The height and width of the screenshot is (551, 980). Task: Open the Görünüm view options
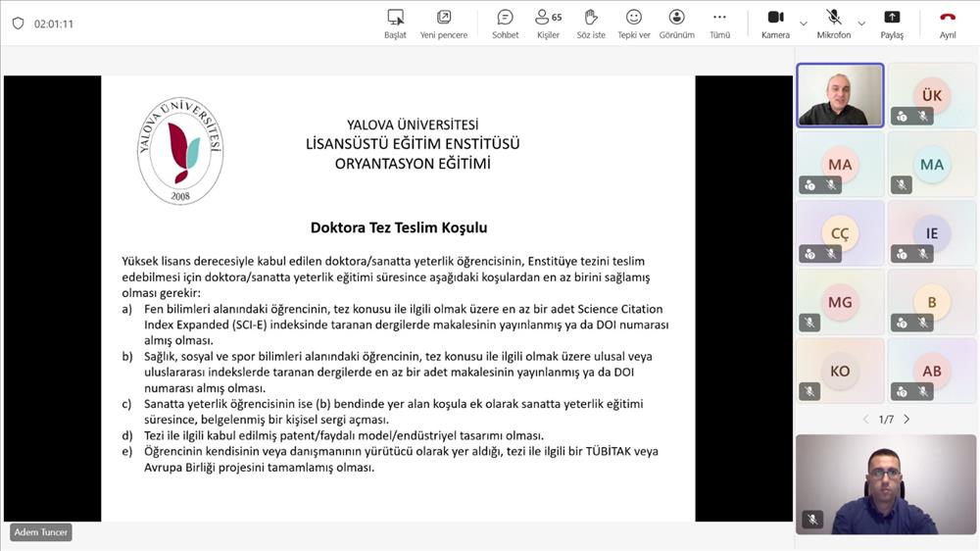click(676, 24)
